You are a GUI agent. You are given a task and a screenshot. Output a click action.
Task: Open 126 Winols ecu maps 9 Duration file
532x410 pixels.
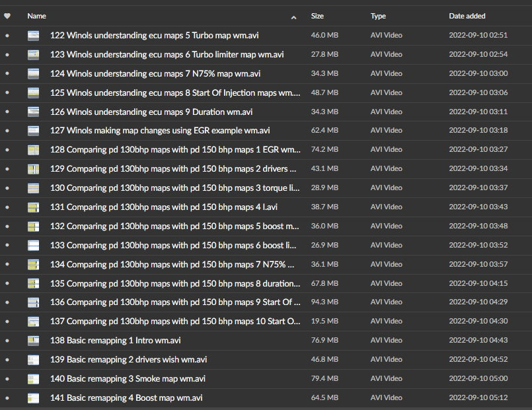point(151,112)
